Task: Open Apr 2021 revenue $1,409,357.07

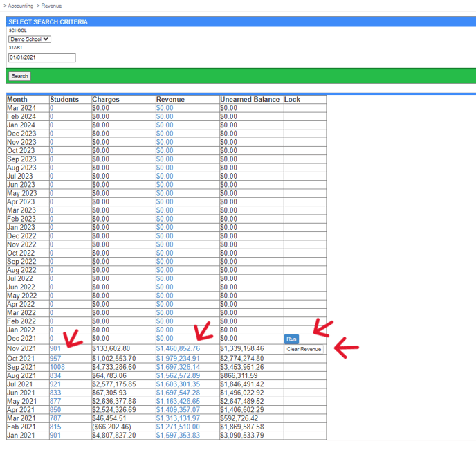Action: coord(178,410)
